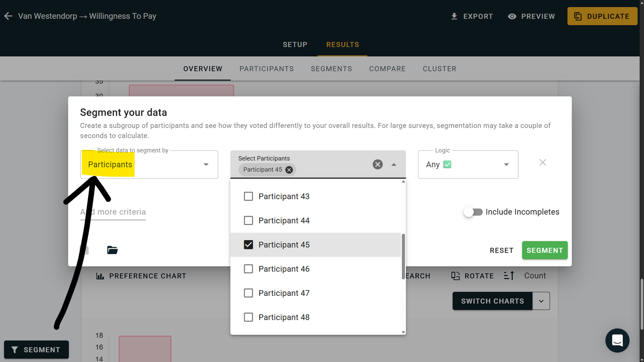This screenshot has width=644, height=362.
Task: Click the Reset button
Action: [x=501, y=250]
